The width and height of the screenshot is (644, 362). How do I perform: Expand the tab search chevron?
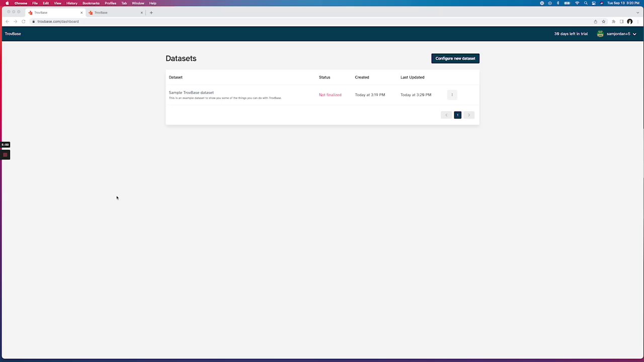(637, 13)
